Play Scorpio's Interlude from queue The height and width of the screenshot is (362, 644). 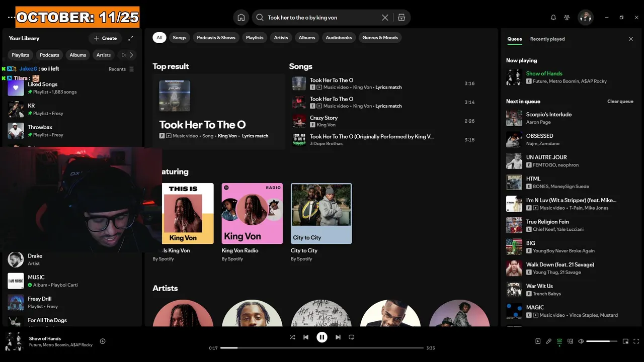570,118
